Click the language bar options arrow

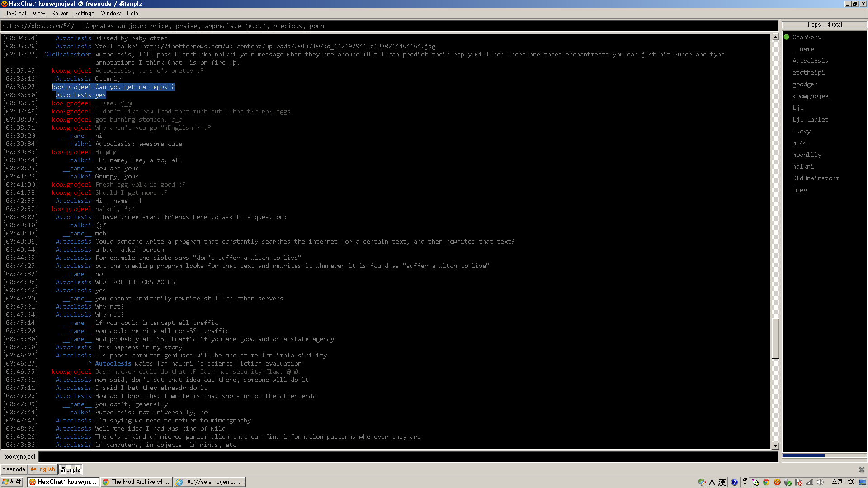click(745, 484)
